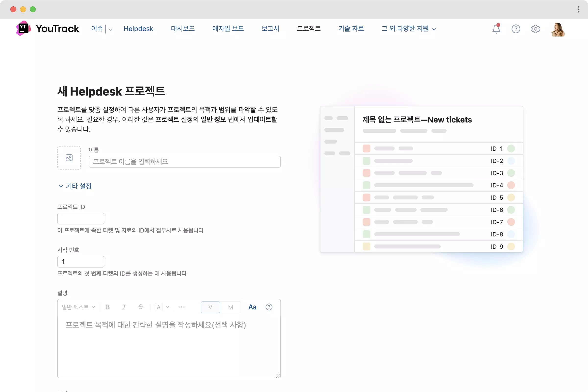Open the settings gear icon

[x=535, y=29]
